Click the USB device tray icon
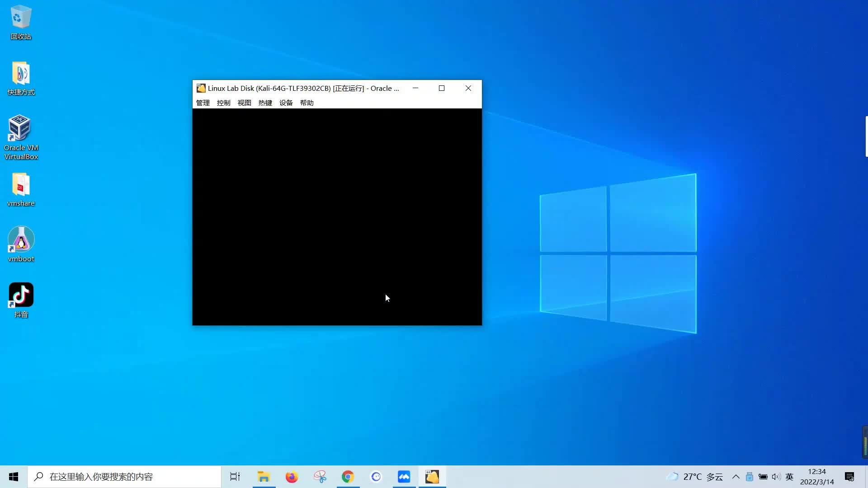 click(x=750, y=477)
